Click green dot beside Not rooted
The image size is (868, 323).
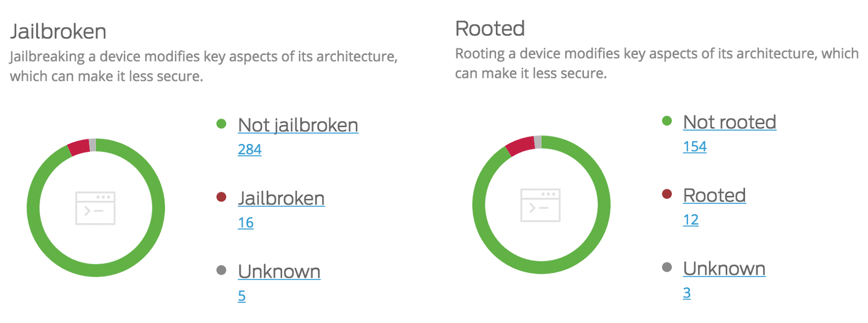[x=667, y=121]
